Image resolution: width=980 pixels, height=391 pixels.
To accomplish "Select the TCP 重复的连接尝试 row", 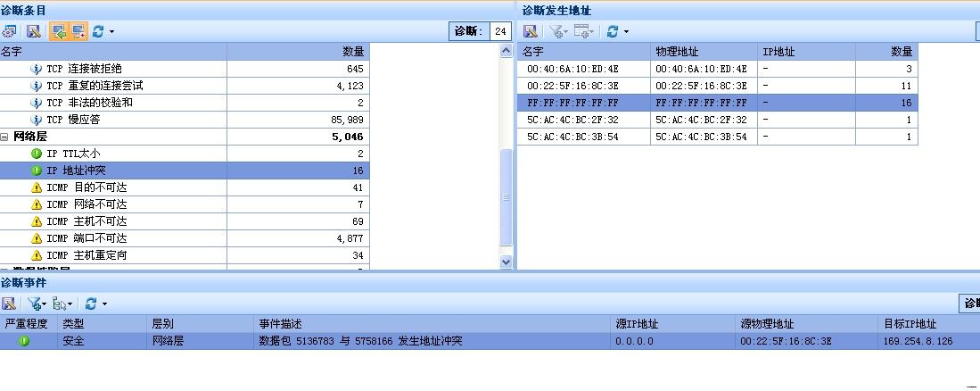I will 185,86.
